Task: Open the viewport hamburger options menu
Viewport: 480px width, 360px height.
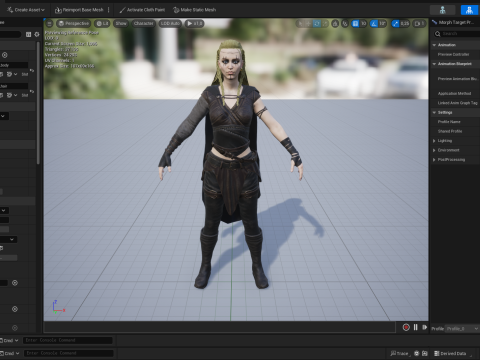Action: click(49, 24)
